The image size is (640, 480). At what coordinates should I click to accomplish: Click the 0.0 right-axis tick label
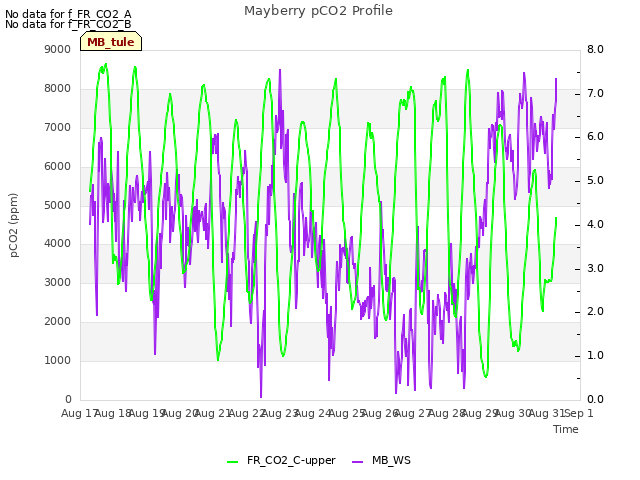tap(595, 400)
